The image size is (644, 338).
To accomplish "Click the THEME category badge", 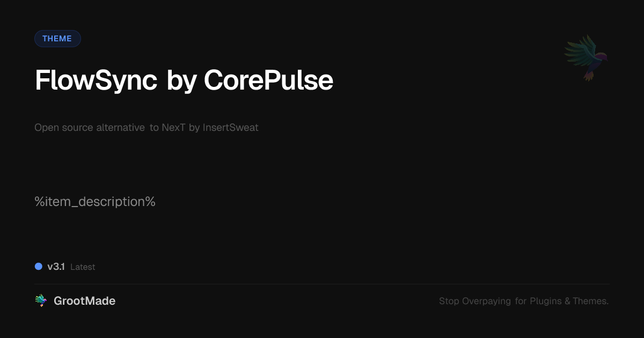I will tap(57, 39).
